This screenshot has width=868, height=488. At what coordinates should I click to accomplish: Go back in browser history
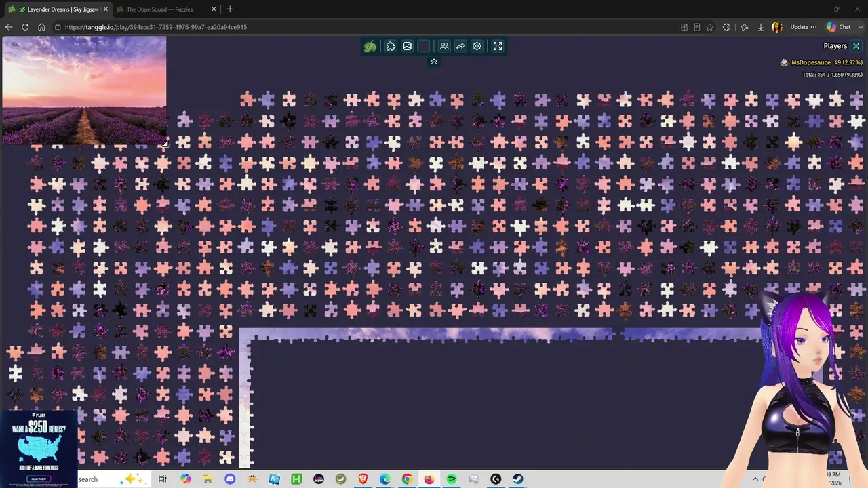(x=9, y=27)
